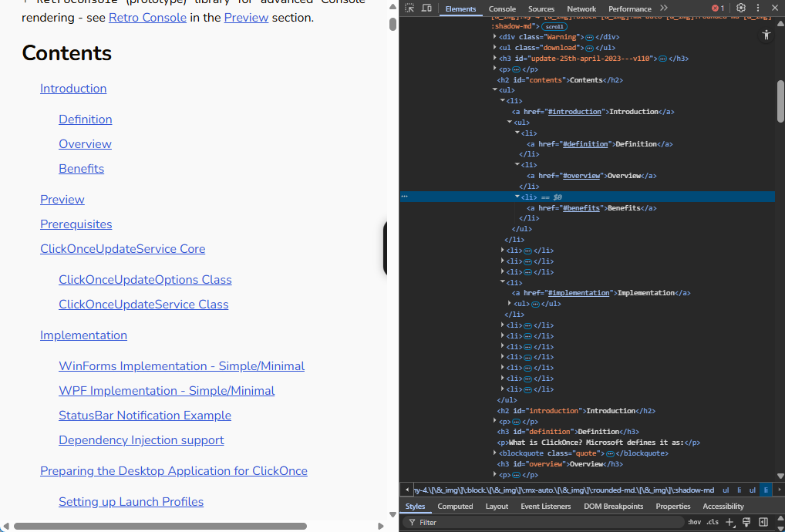785x532 pixels.
Task: Click the webpage horizontal scrollbar right arrow
Action: [x=380, y=526]
